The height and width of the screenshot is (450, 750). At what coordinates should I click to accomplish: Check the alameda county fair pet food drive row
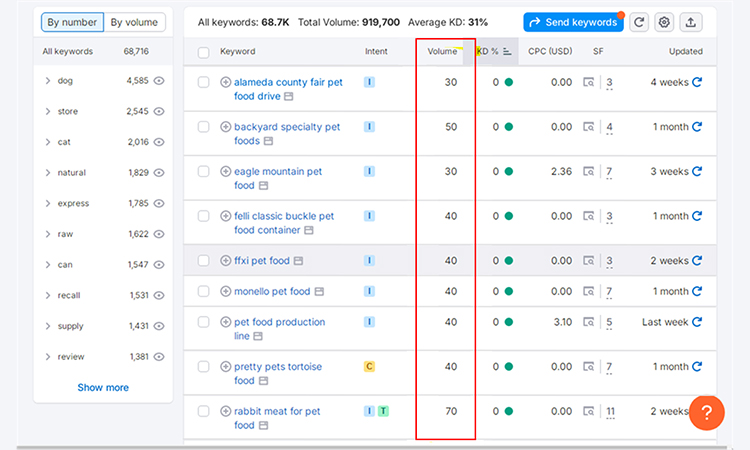(204, 82)
